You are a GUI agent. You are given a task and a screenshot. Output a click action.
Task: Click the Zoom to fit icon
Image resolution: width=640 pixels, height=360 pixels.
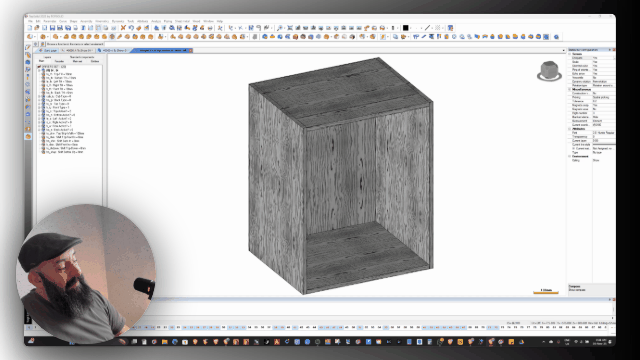click(290, 28)
